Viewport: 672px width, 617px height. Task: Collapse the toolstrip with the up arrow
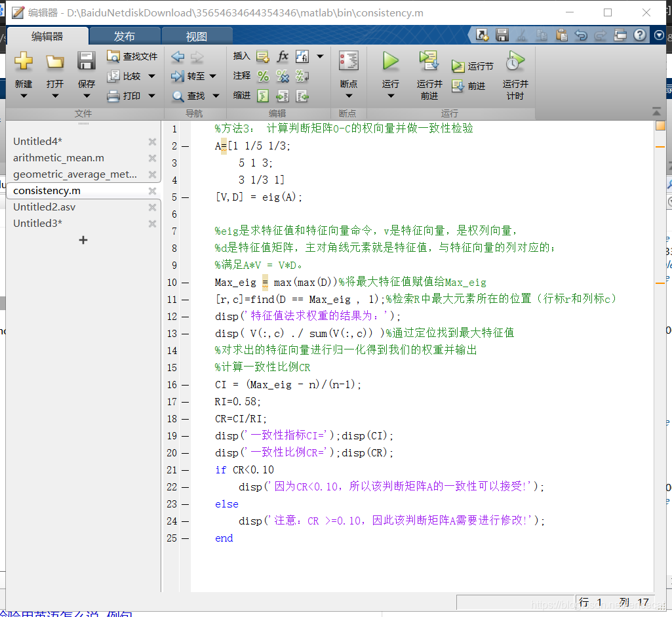(x=656, y=112)
